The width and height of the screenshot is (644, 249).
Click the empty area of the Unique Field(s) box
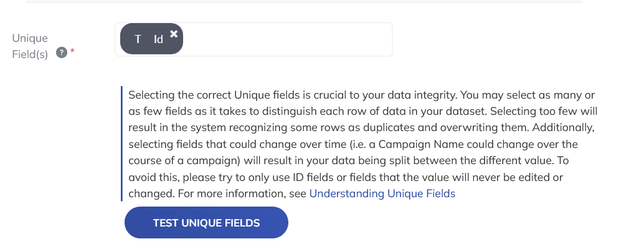pyautogui.click(x=288, y=39)
